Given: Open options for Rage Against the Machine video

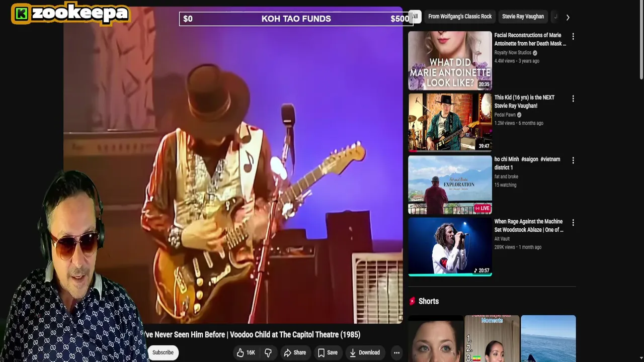Looking at the screenshot, I should coord(573,223).
